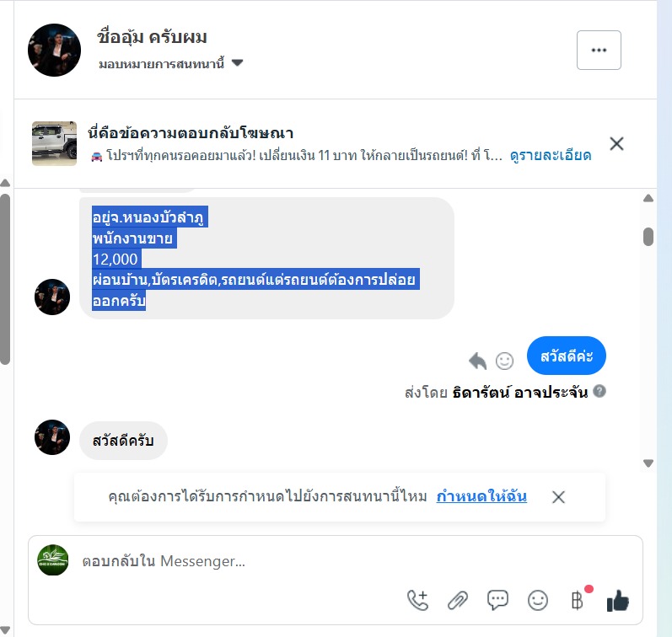The width and height of the screenshot is (672, 637).
Task: Click the help question mark beside sender name
Action: (599, 391)
